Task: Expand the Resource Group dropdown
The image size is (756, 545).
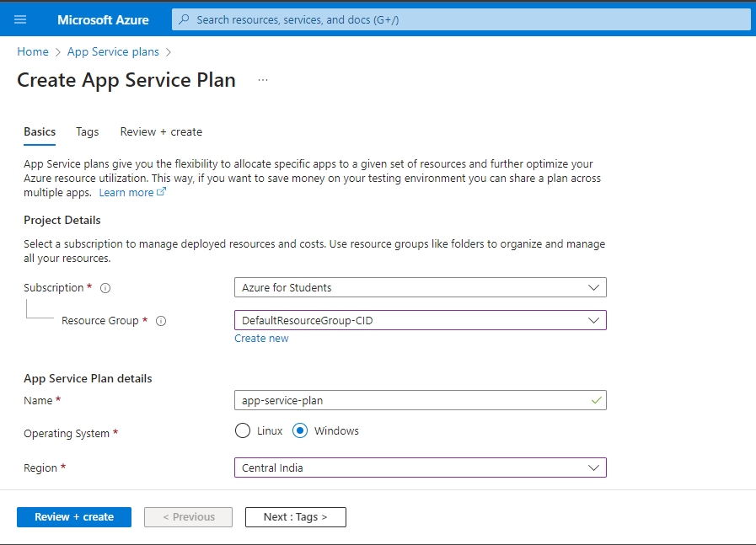Action: (420, 320)
